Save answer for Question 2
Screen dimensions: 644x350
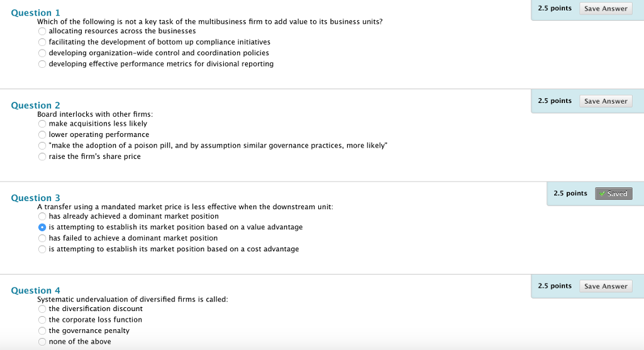click(605, 101)
